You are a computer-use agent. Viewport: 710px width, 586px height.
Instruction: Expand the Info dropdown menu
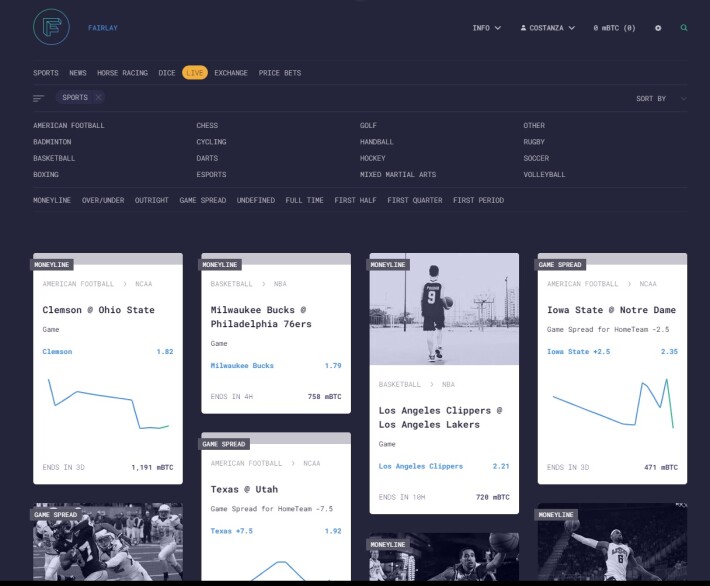pos(487,28)
